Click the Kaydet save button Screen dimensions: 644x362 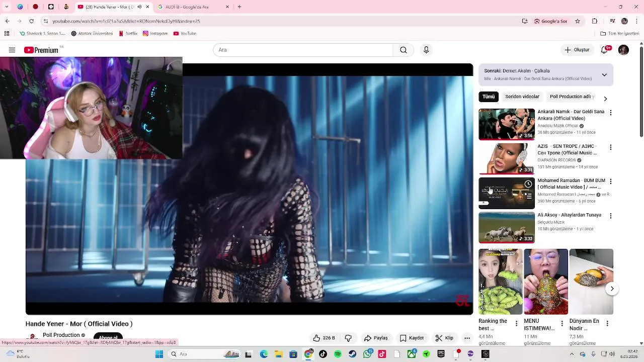412,338
